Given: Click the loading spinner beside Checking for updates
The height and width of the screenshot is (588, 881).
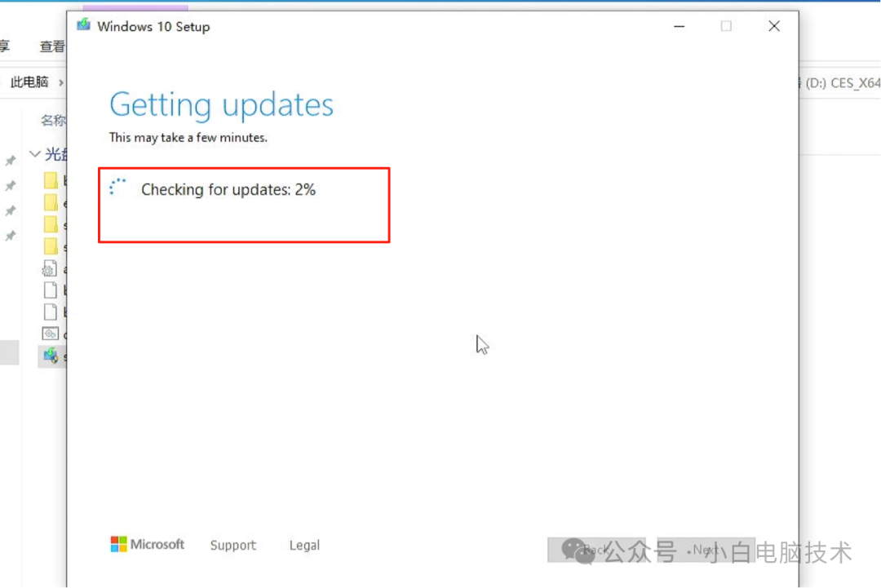Looking at the screenshot, I should coord(117,187).
